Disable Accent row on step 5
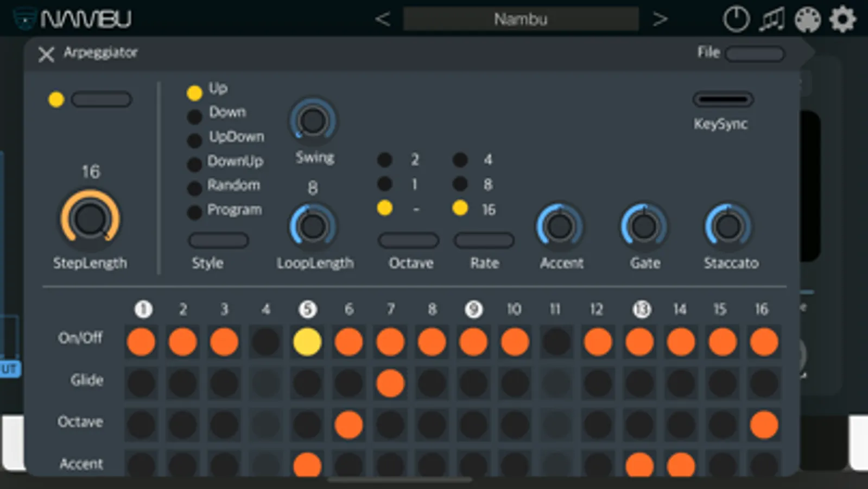This screenshot has height=489, width=868. click(x=307, y=465)
